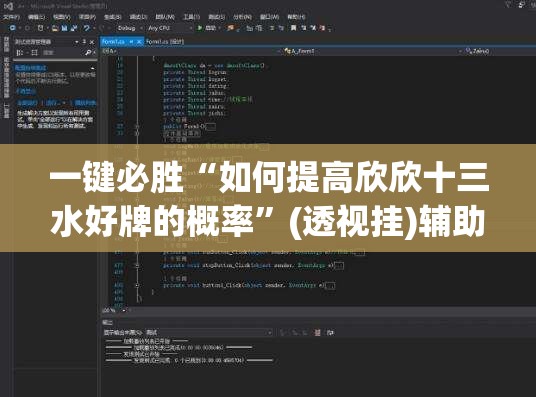Pin the Form1.cs tab
The image size is (536, 397).
[x=131, y=41]
